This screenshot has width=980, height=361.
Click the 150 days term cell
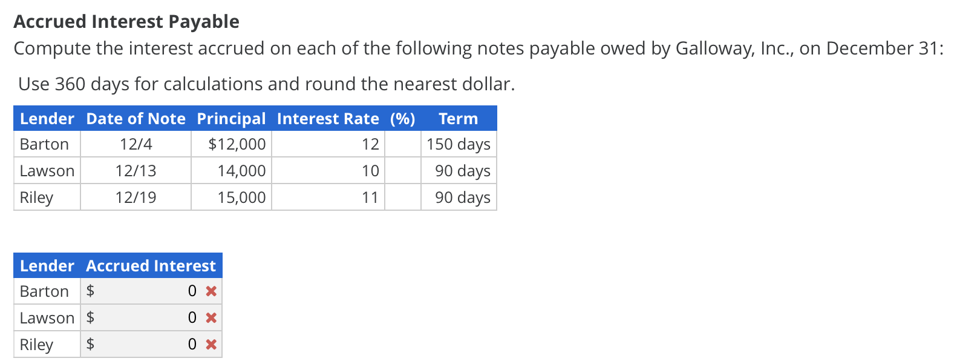coord(457,144)
